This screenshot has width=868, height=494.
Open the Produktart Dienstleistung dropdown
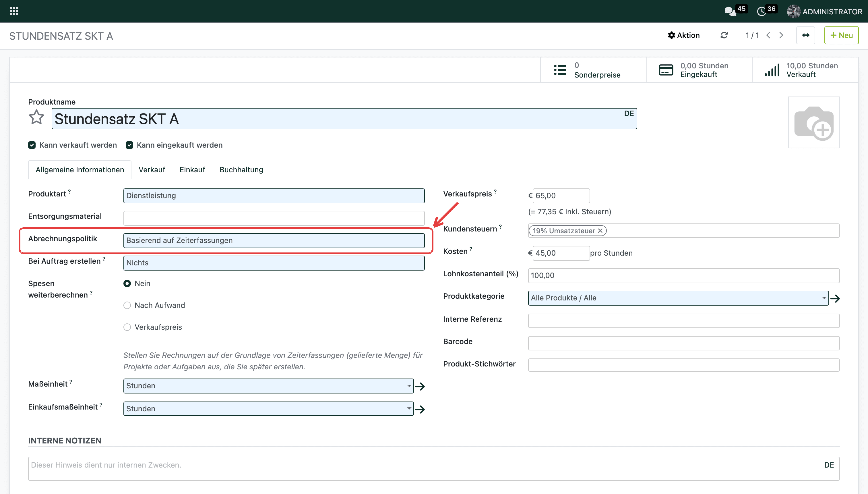pyautogui.click(x=274, y=196)
